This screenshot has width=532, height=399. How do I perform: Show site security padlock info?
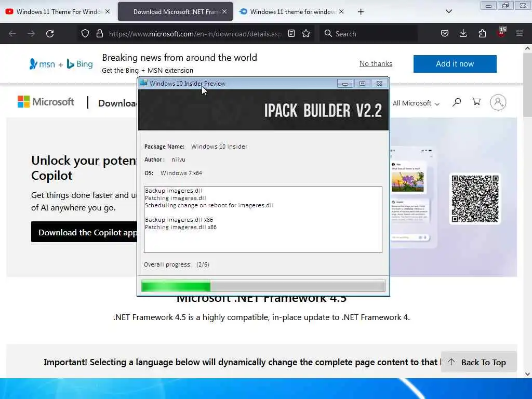(x=99, y=33)
